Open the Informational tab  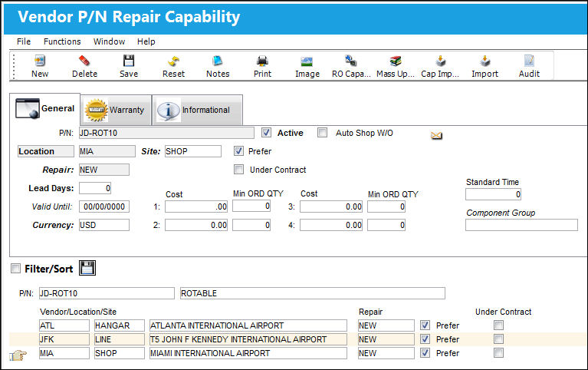coord(198,110)
